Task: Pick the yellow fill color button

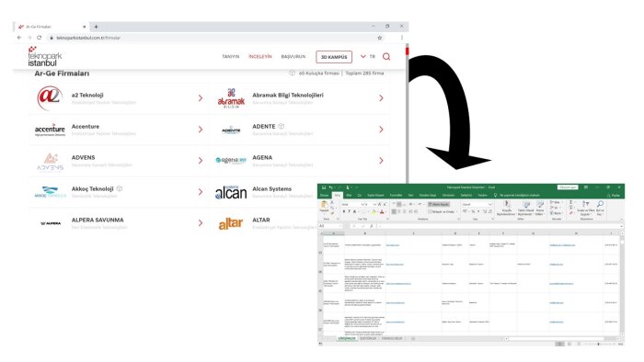Action: click(x=374, y=211)
